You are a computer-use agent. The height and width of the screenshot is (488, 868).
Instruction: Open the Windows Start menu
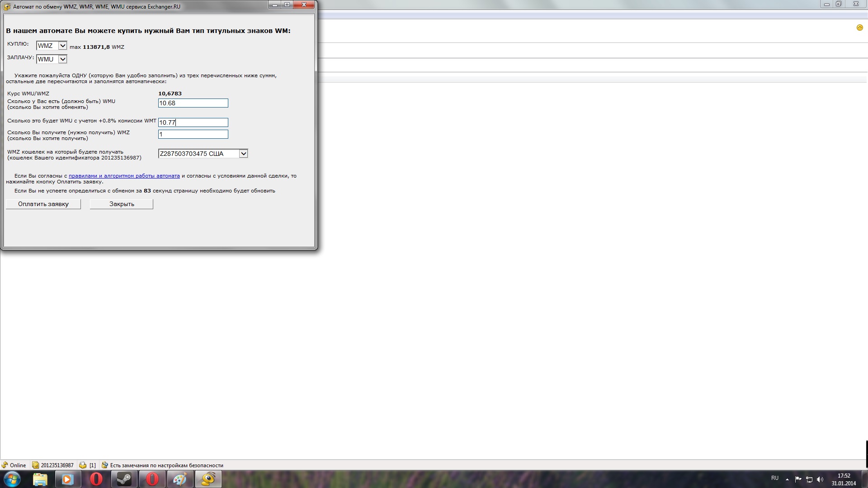[x=12, y=479]
